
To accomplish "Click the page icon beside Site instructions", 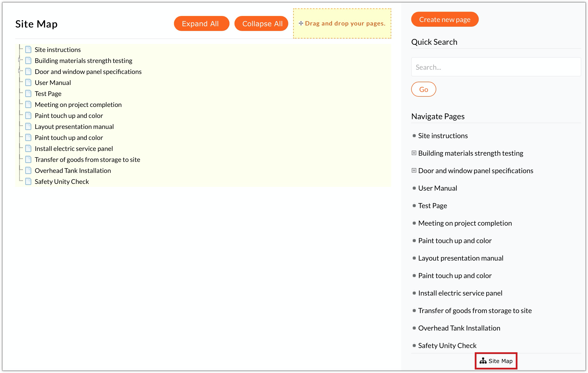I will (x=28, y=50).
